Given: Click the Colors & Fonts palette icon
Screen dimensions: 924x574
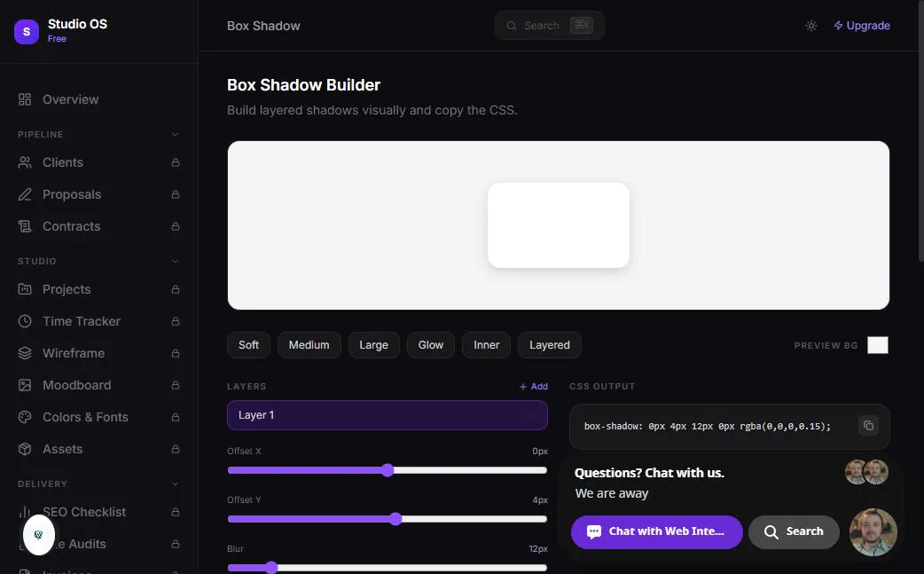Looking at the screenshot, I should pyautogui.click(x=25, y=417).
